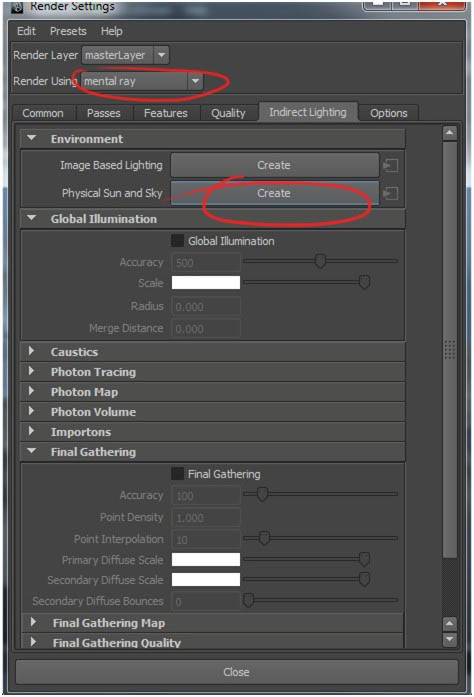
Task: Click the connection icon beside Physical Sun and Sky
Action: tap(391, 193)
